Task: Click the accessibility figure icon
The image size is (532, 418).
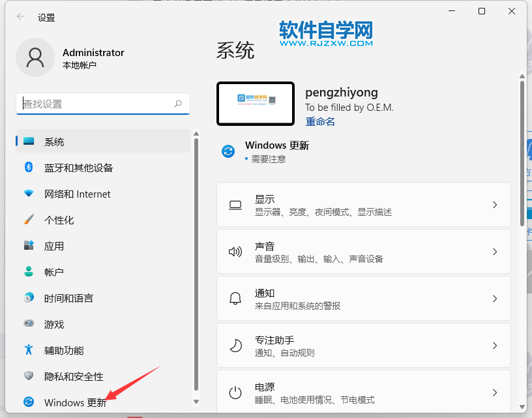Action: coord(29,350)
